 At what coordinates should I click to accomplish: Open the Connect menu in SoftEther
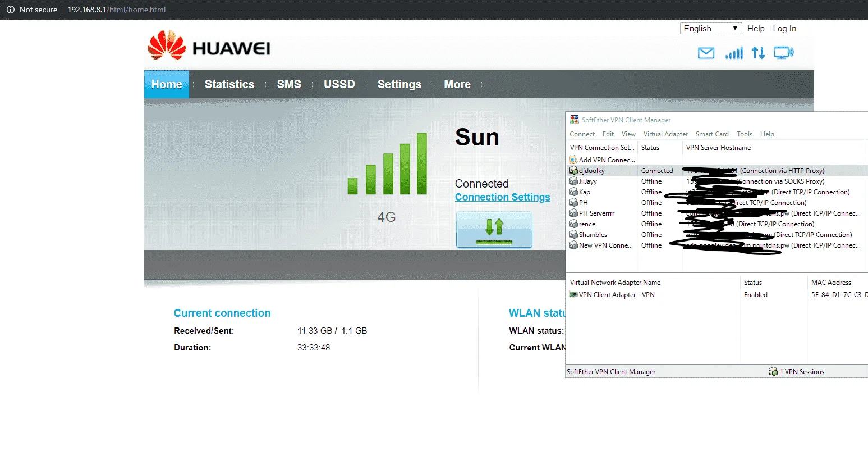click(582, 134)
